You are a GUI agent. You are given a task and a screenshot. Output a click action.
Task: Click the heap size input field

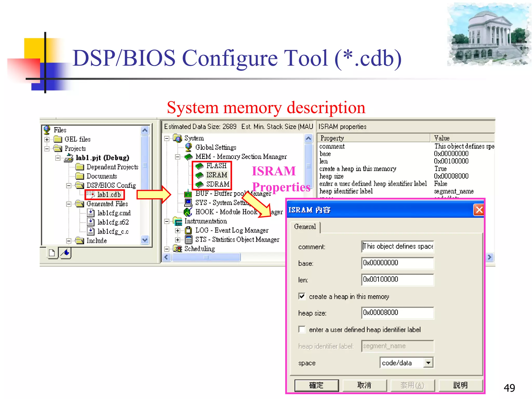click(x=397, y=312)
